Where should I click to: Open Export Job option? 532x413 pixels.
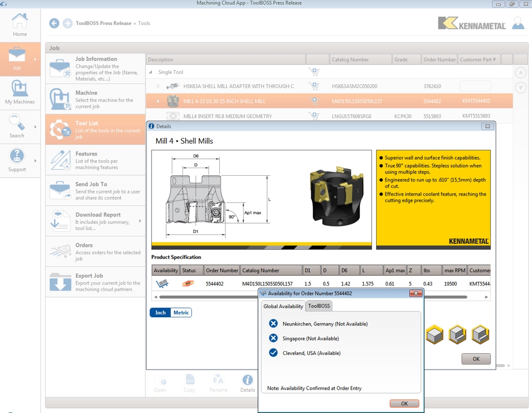(96, 282)
